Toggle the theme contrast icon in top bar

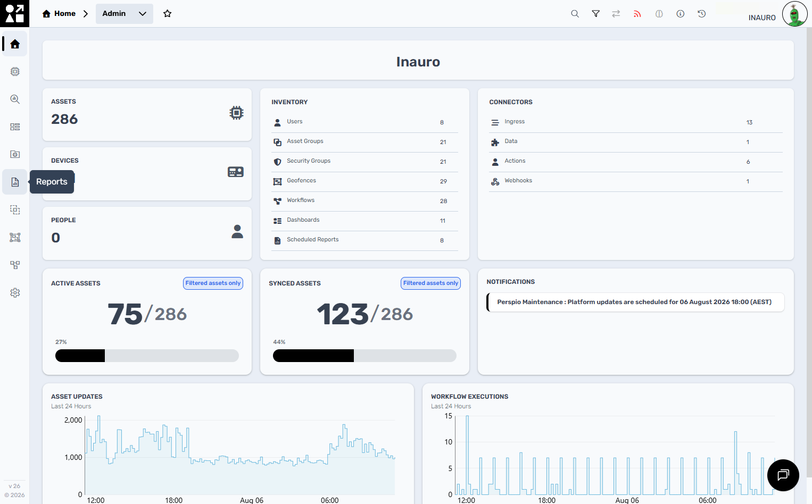(659, 14)
